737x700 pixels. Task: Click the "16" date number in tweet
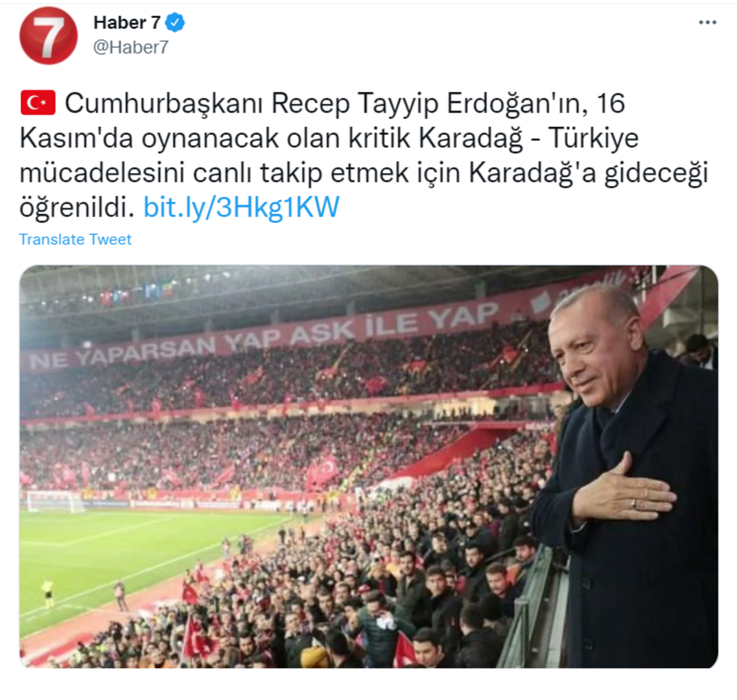click(611, 104)
